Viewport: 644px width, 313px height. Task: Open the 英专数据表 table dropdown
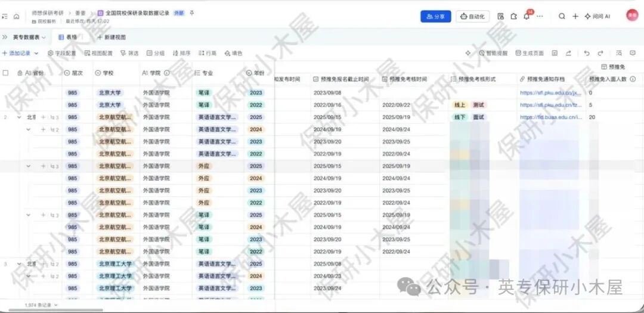(30, 37)
